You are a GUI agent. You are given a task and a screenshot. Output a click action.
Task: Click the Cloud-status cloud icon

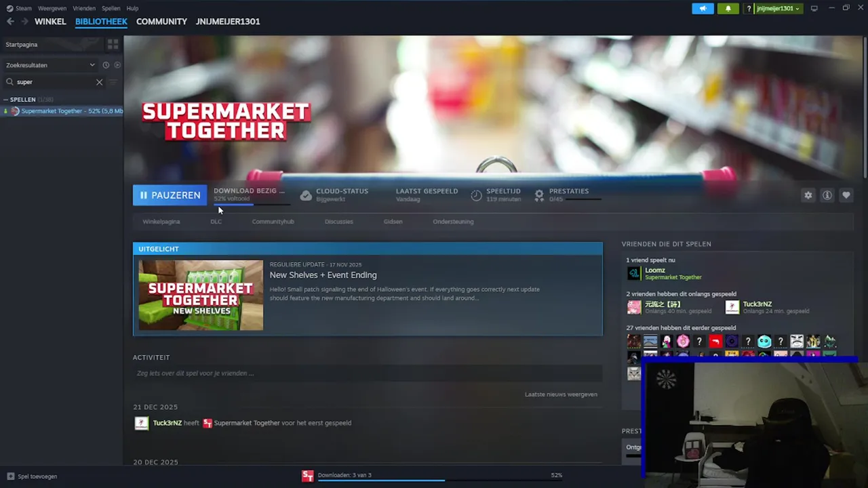(306, 195)
